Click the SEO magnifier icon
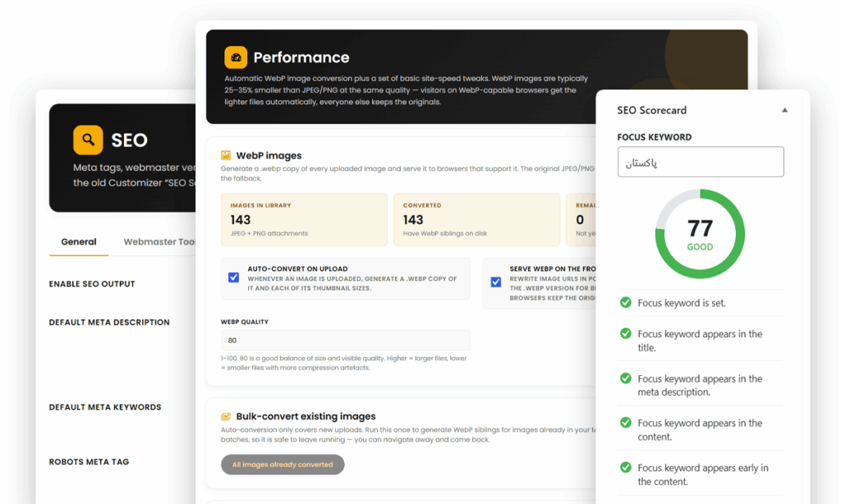Viewport: 841px width, 504px height. [88, 140]
